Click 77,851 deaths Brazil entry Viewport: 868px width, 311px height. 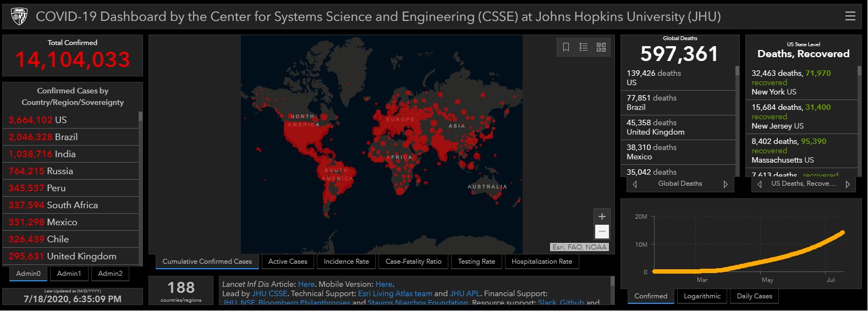(679, 103)
